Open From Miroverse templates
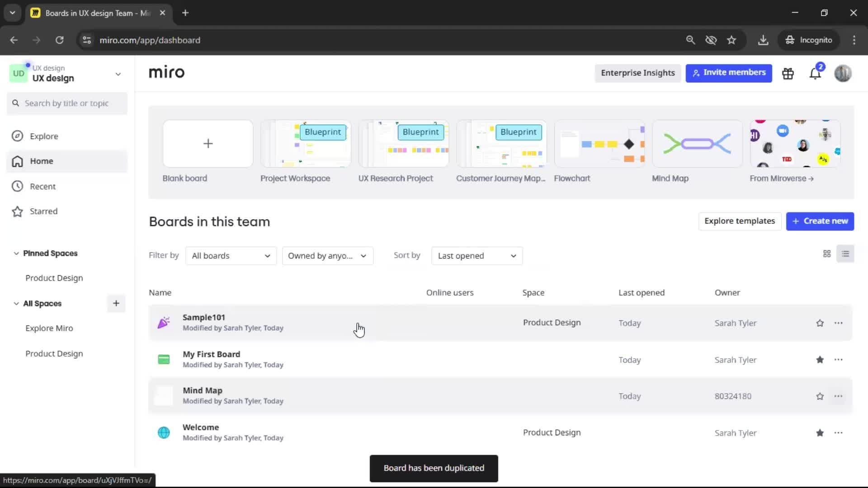868x488 pixels. pos(795,144)
